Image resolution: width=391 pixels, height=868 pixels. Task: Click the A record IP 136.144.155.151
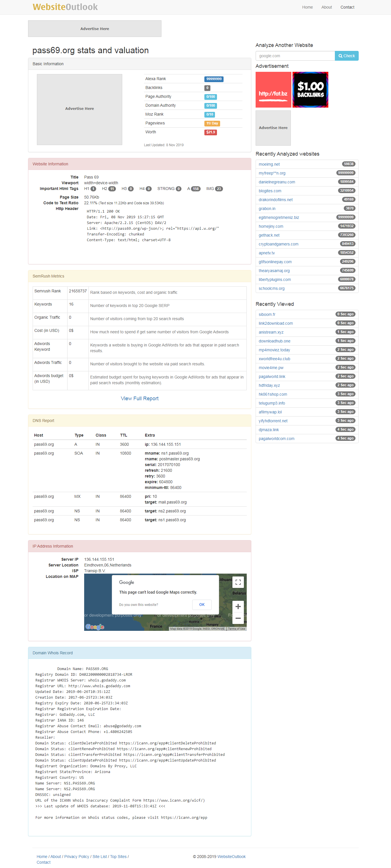[x=166, y=445]
